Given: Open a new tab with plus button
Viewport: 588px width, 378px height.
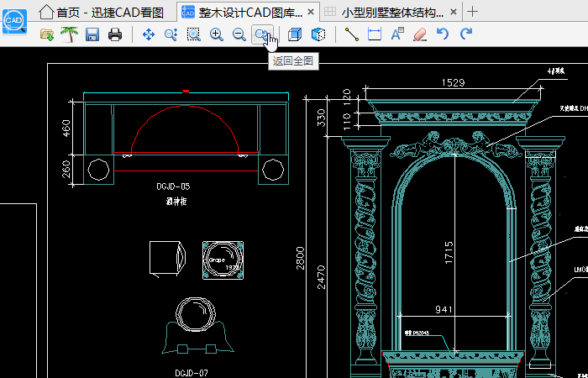Looking at the screenshot, I should pos(472,12).
